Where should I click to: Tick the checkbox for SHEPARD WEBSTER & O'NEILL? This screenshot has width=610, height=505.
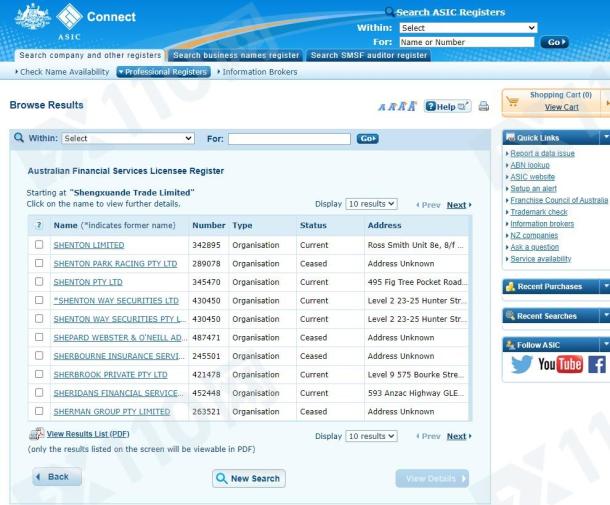coord(39,337)
